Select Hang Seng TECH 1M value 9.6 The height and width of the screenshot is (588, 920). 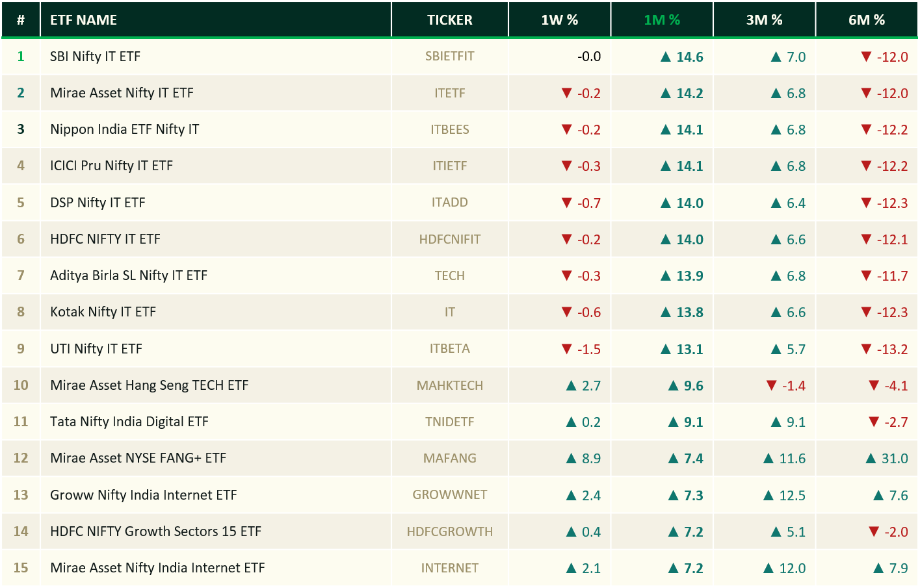tap(686, 385)
